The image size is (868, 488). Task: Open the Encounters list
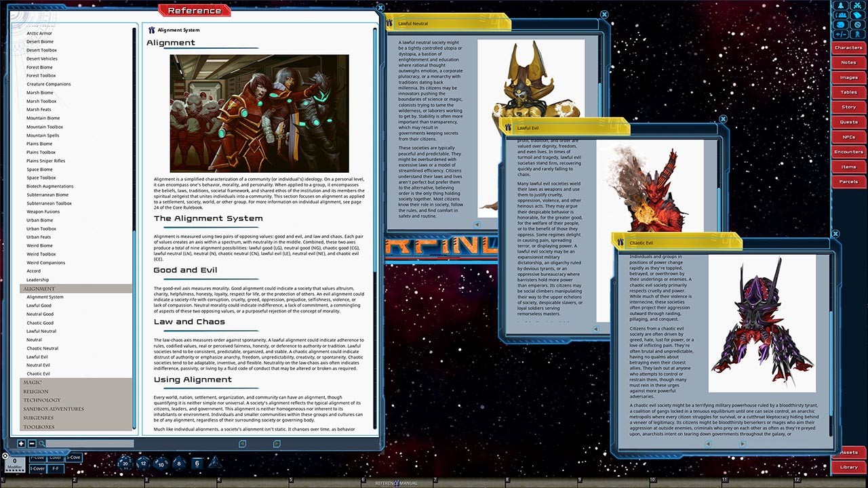pos(848,152)
